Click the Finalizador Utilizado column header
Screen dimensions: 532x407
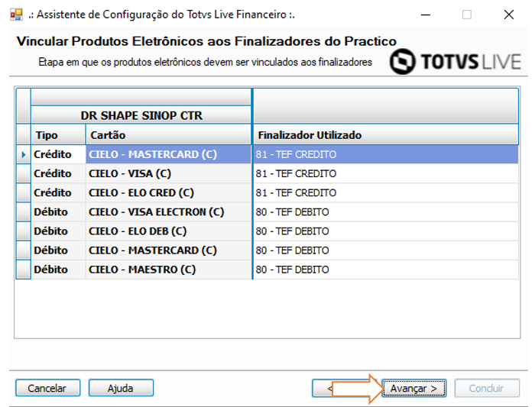pos(386,135)
